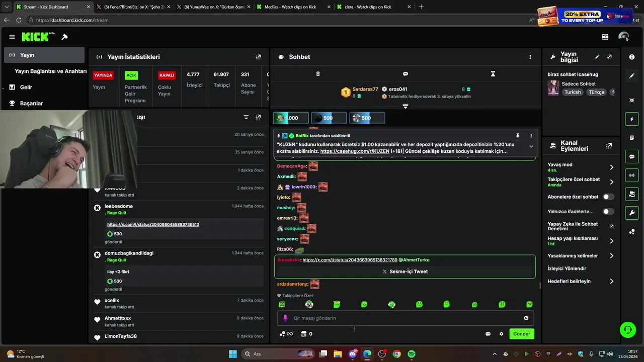Expand the pinned message chevron
The image size is (644, 362).
[531, 146]
